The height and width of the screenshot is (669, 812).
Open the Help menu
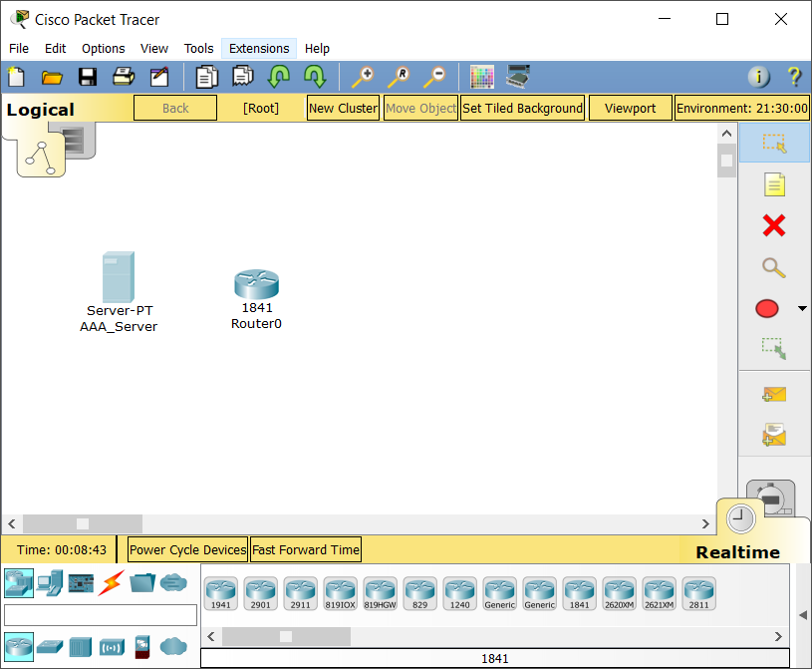tap(317, 48)
